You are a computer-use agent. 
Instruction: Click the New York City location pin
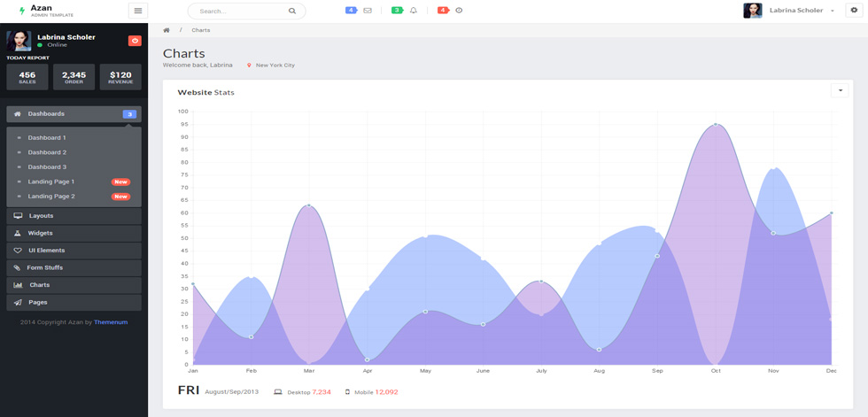pyautogui.click(x=249, y=66)
